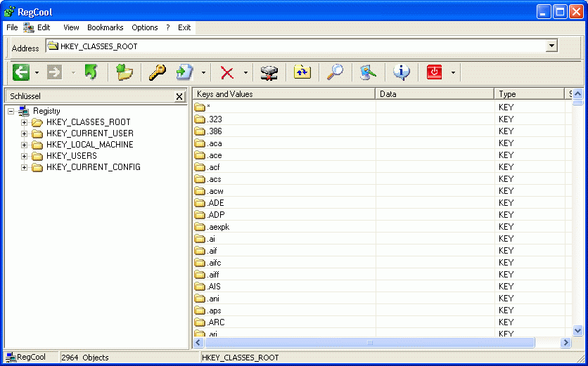Open the View menu

71,27
